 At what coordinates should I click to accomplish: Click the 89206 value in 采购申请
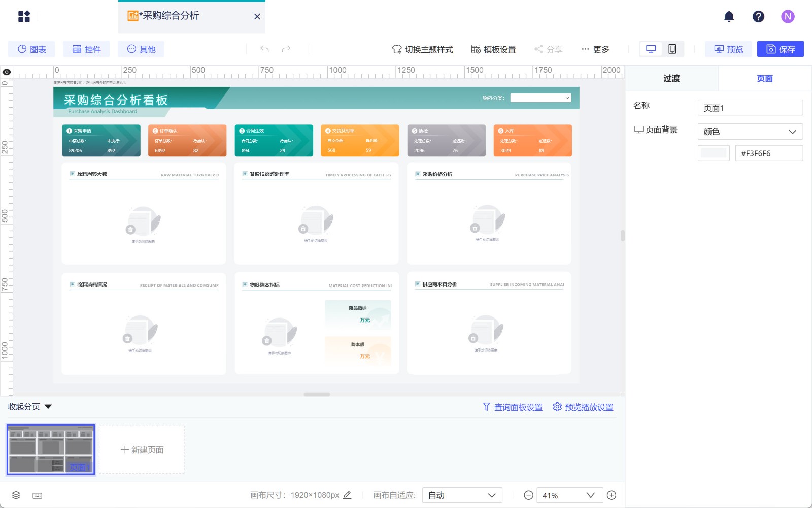(76, 151)
